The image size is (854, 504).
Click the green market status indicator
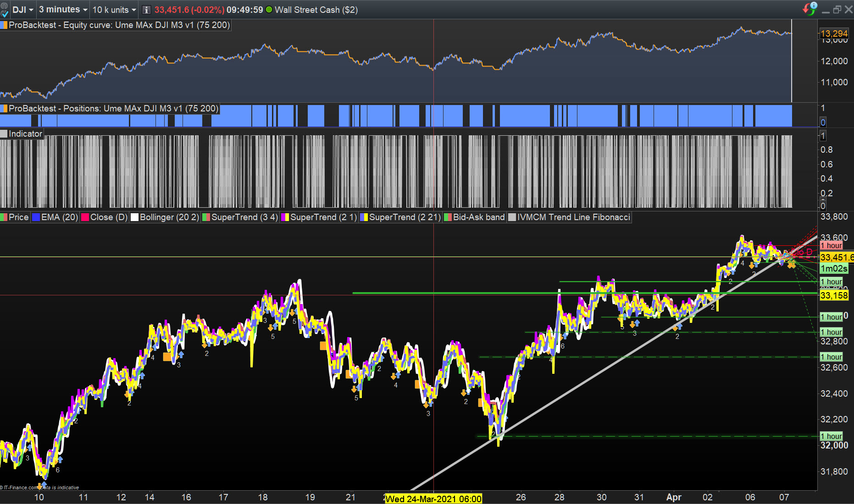269,10
